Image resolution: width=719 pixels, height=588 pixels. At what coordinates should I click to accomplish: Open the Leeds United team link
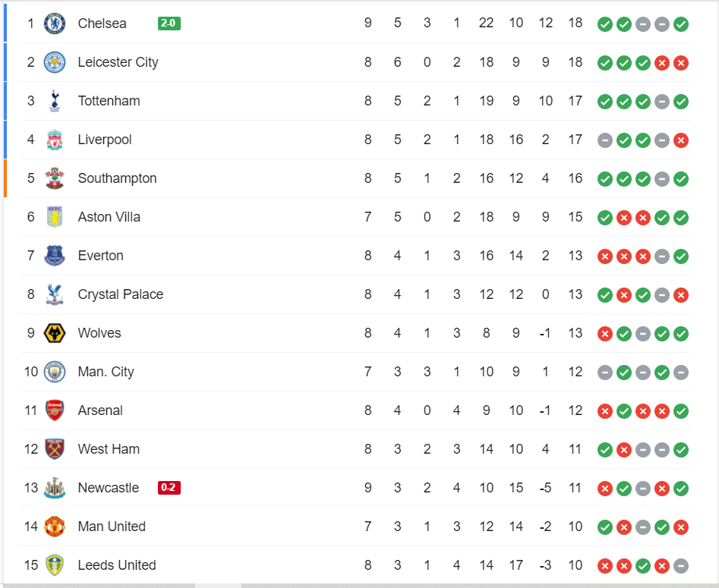tap(117, 565)
